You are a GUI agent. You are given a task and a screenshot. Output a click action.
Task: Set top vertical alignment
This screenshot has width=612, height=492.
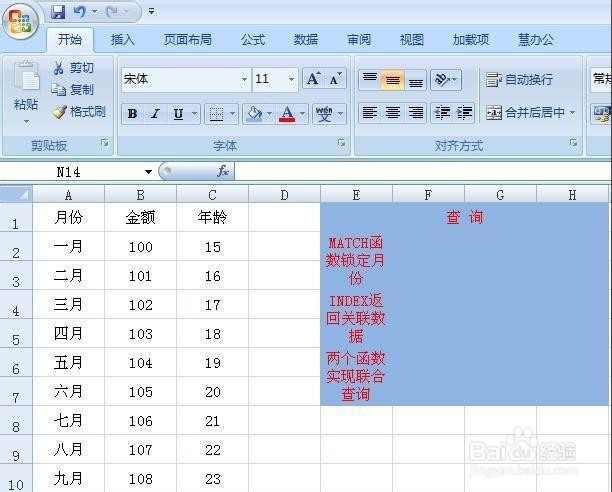370,79
